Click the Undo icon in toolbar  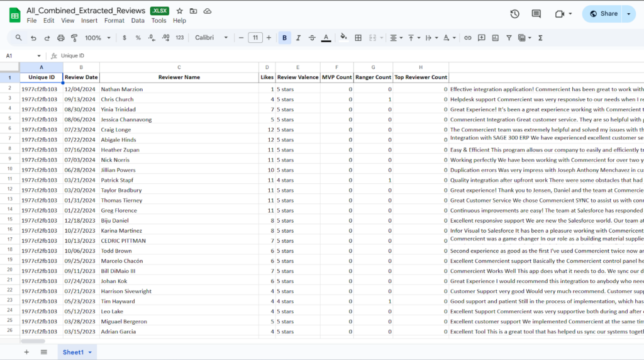[x=33, y=38]
